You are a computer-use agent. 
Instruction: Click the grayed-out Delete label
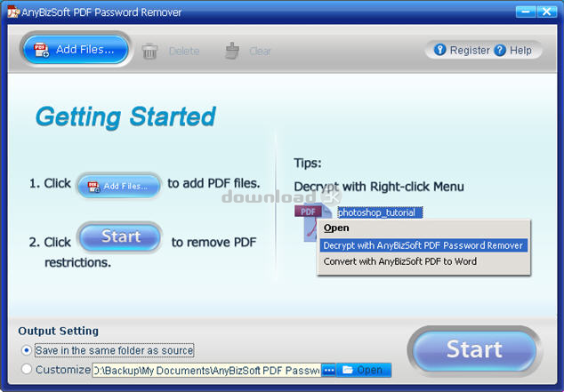(x=184, y=51)
